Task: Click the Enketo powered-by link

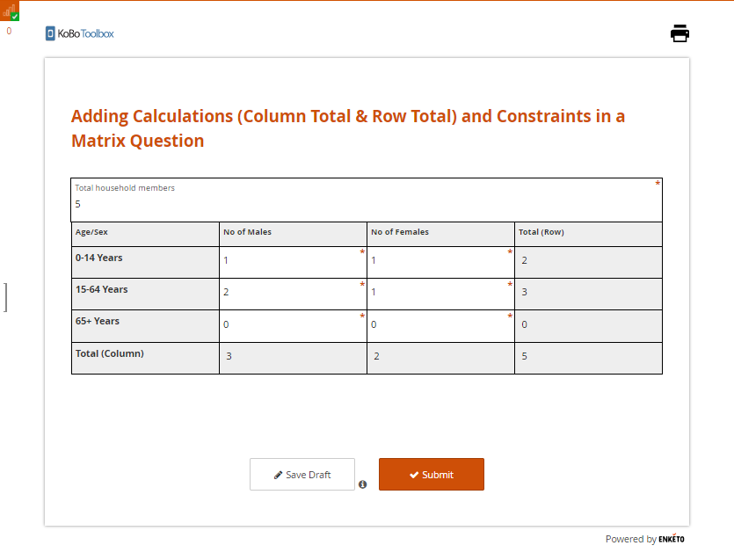Action: coord(671,539)
